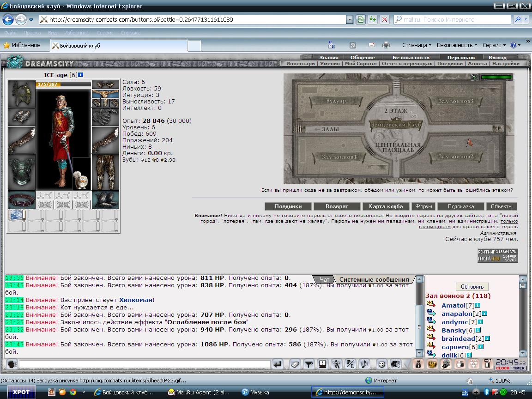This screenshot has height=399, width=532.
Task: Open the Анкета submenu item
Action: 478,63
